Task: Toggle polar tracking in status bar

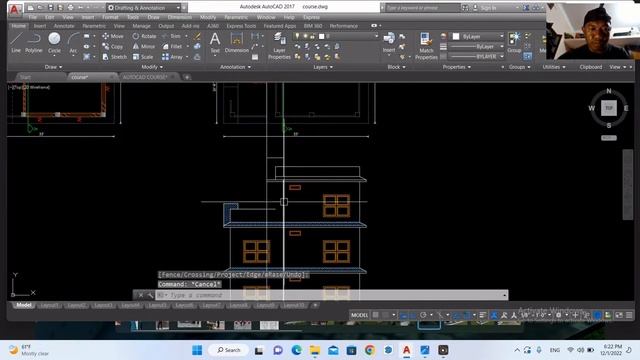Action: pyautogui.click(x=423, y=315)
